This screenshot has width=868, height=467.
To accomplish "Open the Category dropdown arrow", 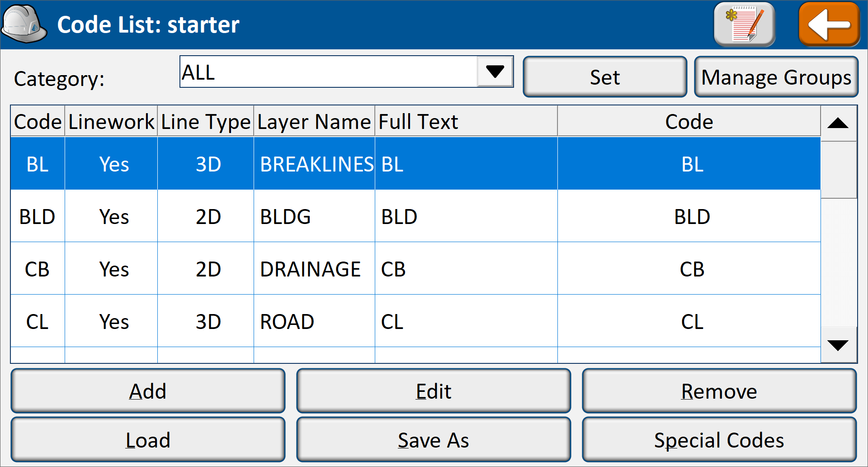I will 495,71.
